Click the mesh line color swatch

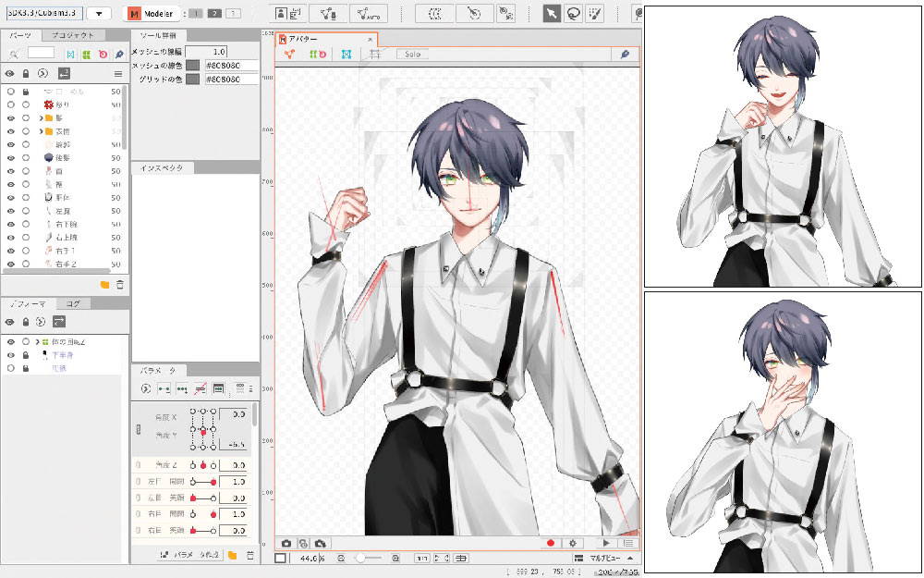(193, 66)
